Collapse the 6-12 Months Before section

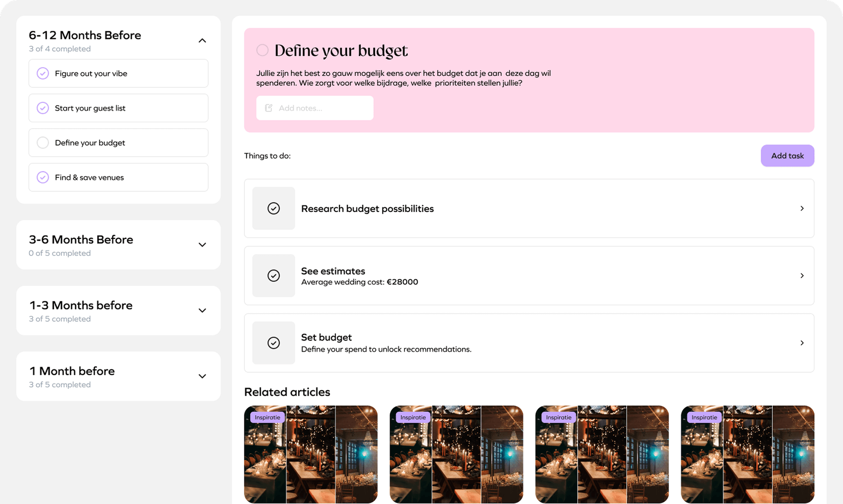(202, 40)
